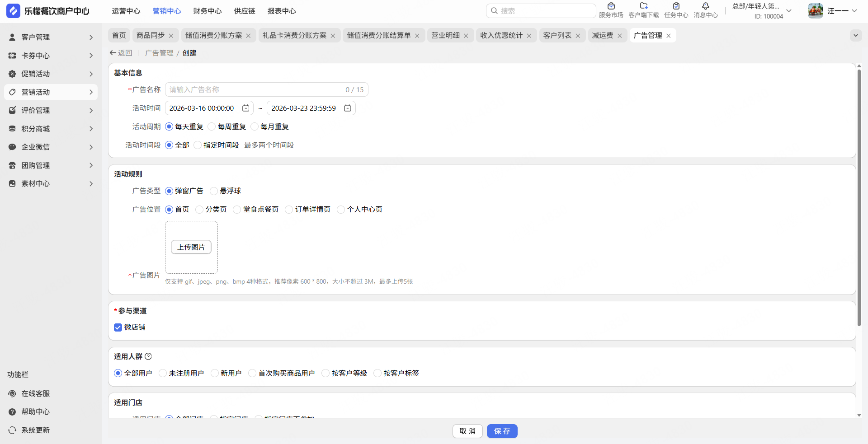Open the 财务中心 top menu

(x=208, y=11)
